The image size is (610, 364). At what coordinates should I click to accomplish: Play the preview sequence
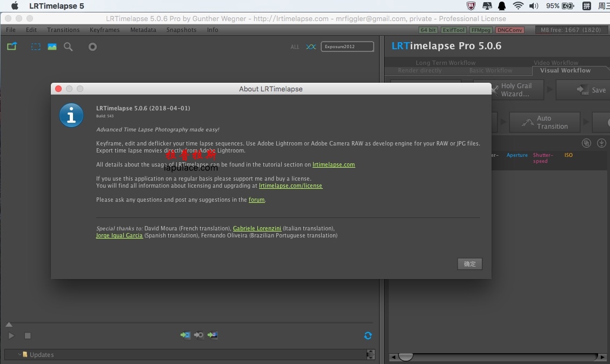point(11,336)
